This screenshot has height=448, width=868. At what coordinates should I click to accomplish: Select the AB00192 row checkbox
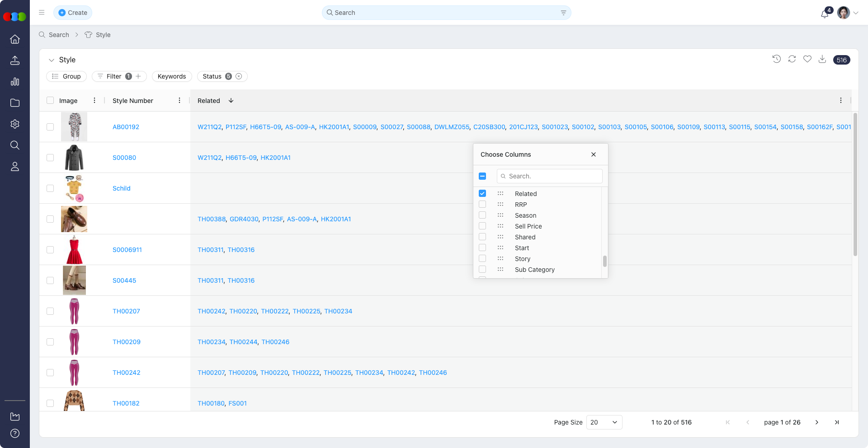coord(50,127)
